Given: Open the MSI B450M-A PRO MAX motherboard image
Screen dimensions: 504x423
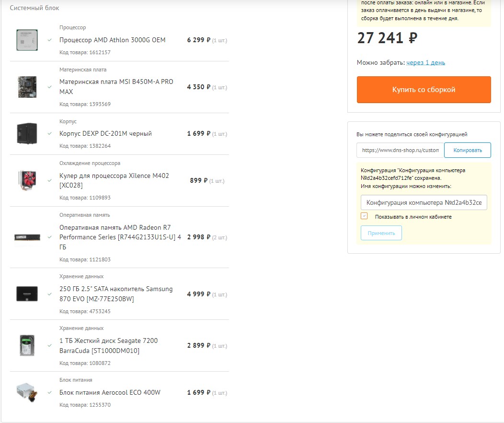Looking at the screenshot, I should click(27, 87).
